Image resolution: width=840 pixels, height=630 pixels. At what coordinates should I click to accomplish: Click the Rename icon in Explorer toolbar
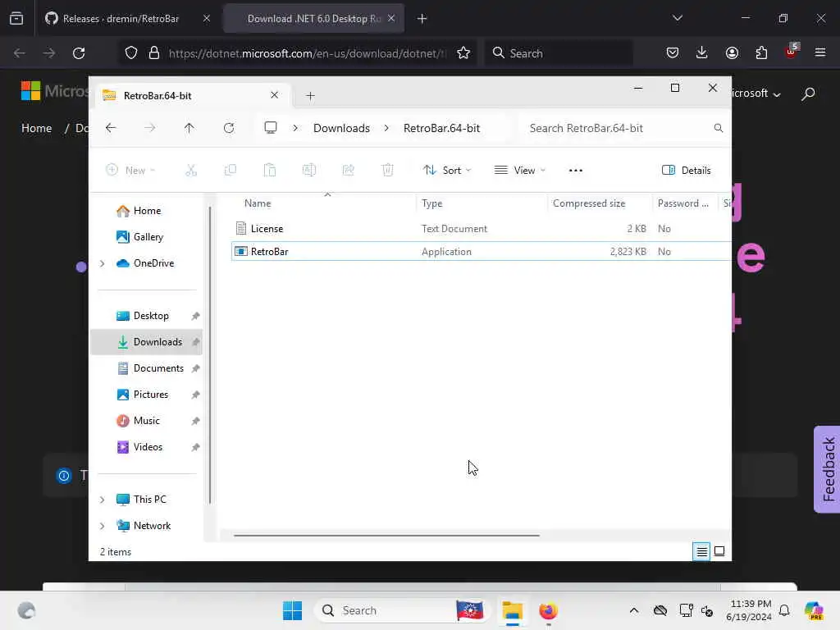coord(309,171)
